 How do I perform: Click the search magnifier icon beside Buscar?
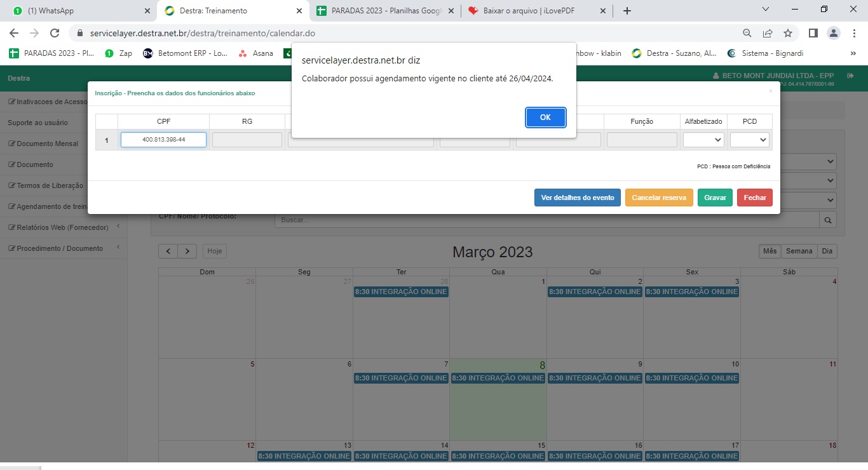click(828, 220)
